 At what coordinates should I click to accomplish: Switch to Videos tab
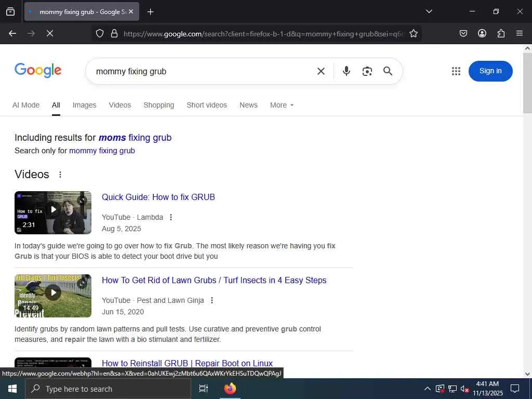click(120, 105)
